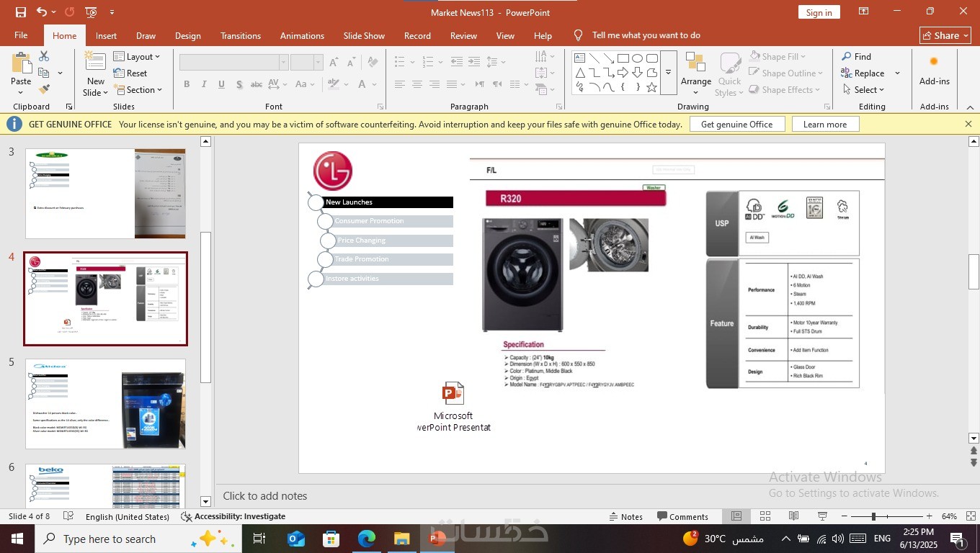Click the zoom slider handle
This screenshot has width=980, height=553.
[873, 516]
